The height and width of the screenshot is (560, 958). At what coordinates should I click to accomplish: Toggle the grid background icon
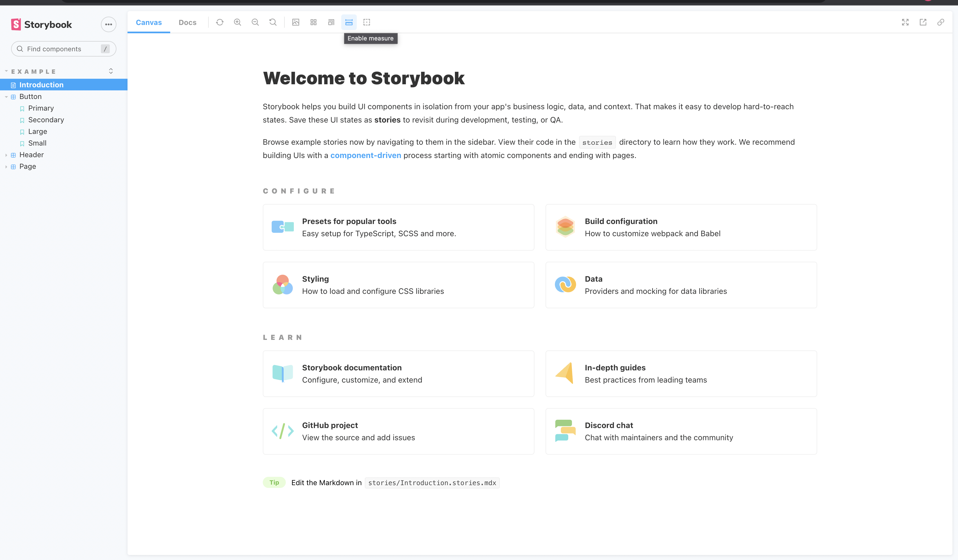(x=313, y=22)
